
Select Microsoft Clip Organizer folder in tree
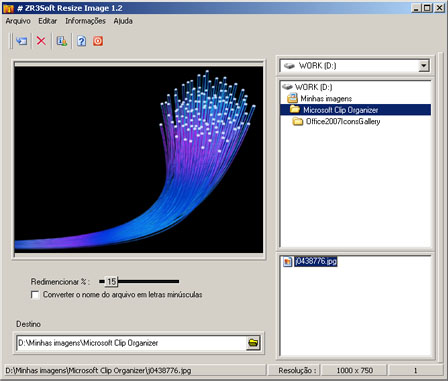(x=341, y=110)
